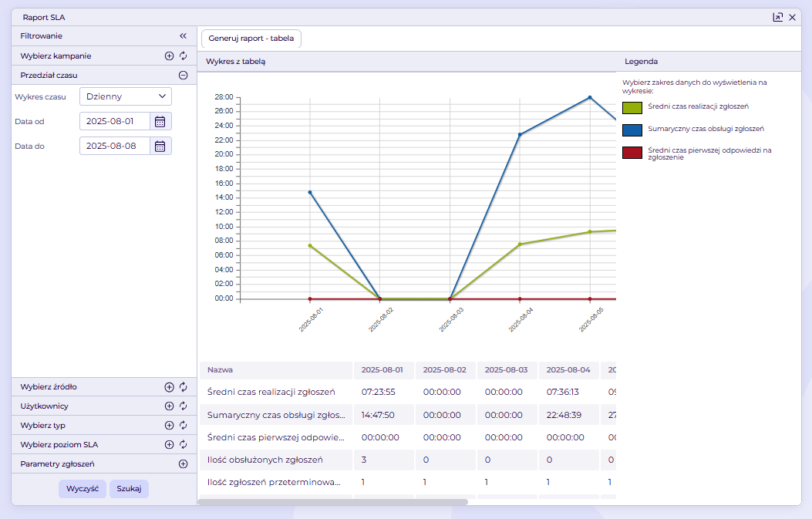Click the Szukaj button
Screen dimensions: 812x519
pos(129,489)
